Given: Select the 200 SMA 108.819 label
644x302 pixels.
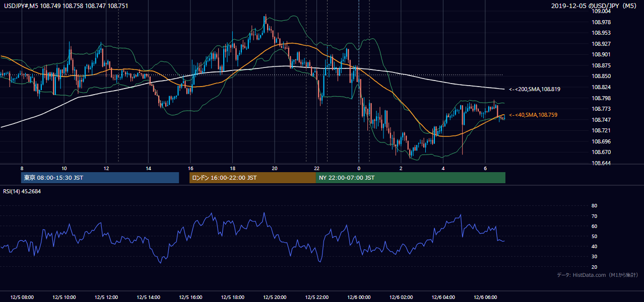Looking at the screenshot, I should pyautogui.click(x=535, y=89).
